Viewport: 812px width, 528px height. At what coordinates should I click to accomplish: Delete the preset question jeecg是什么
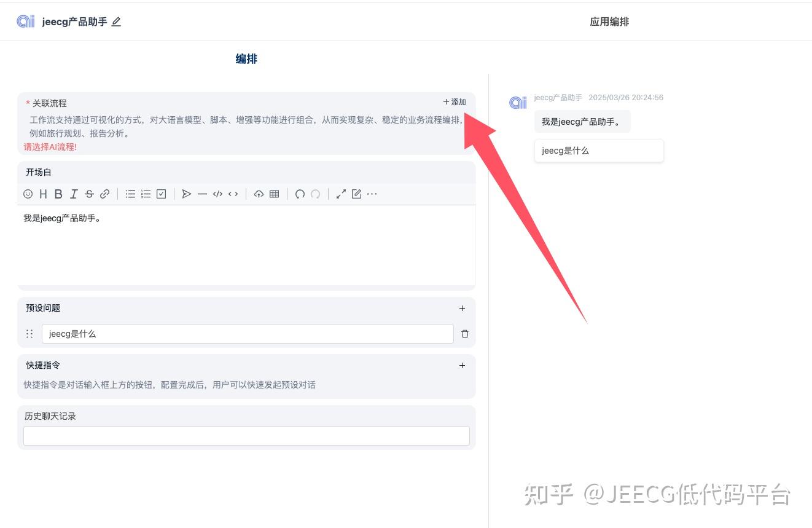[465, 334]
